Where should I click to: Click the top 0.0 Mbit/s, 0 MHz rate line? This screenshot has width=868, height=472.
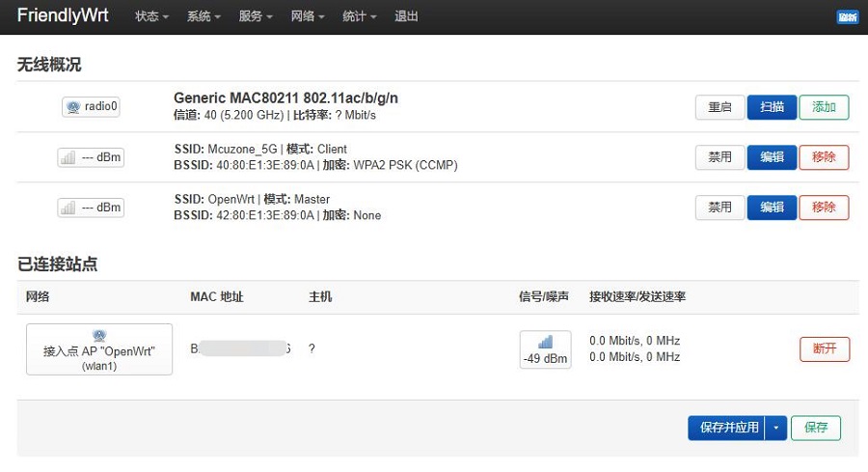[x=635, y=341]
